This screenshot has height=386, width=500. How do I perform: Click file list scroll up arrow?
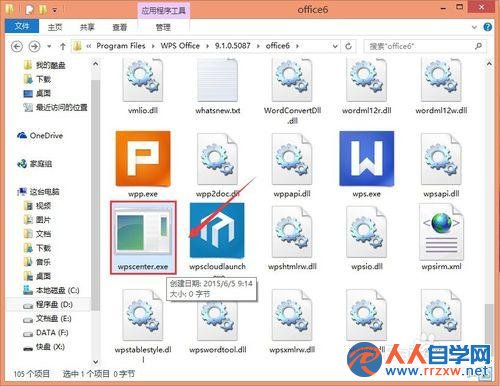click(489, 64)
